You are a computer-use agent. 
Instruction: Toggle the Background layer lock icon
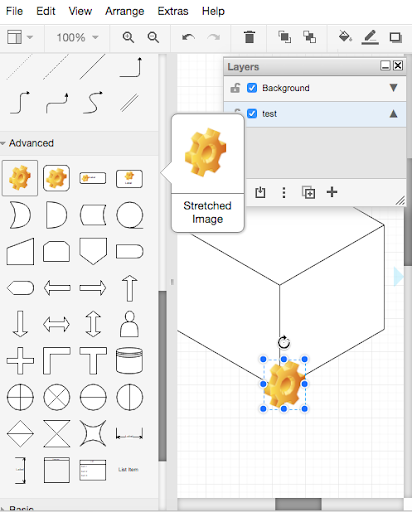click(x=235, y=88)
